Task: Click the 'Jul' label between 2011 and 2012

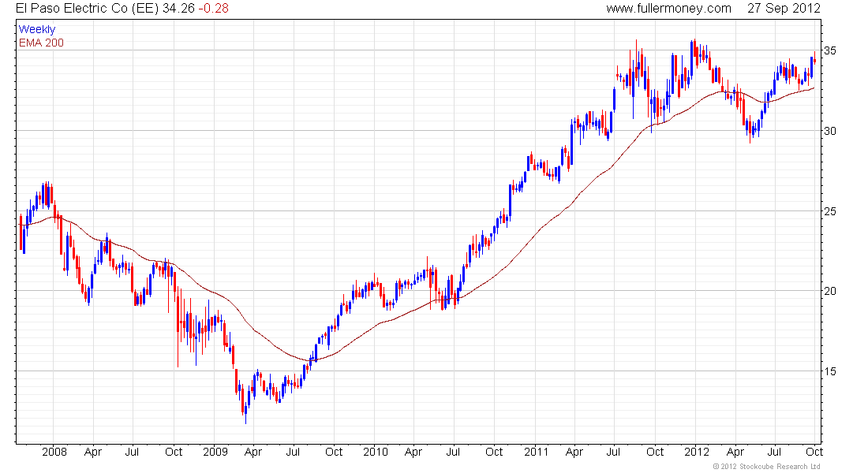Action: (613, 452)
